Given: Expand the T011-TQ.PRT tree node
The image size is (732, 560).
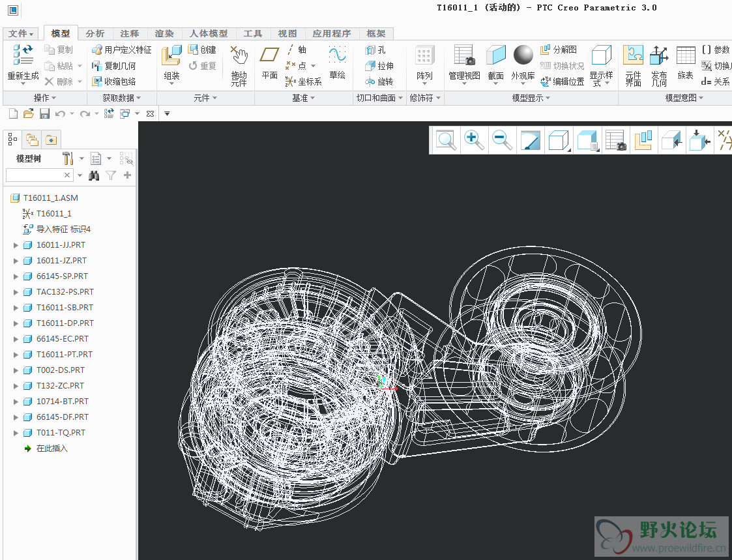Looking at the screenshot, I should pyautogui.click(x=16, y=433).
